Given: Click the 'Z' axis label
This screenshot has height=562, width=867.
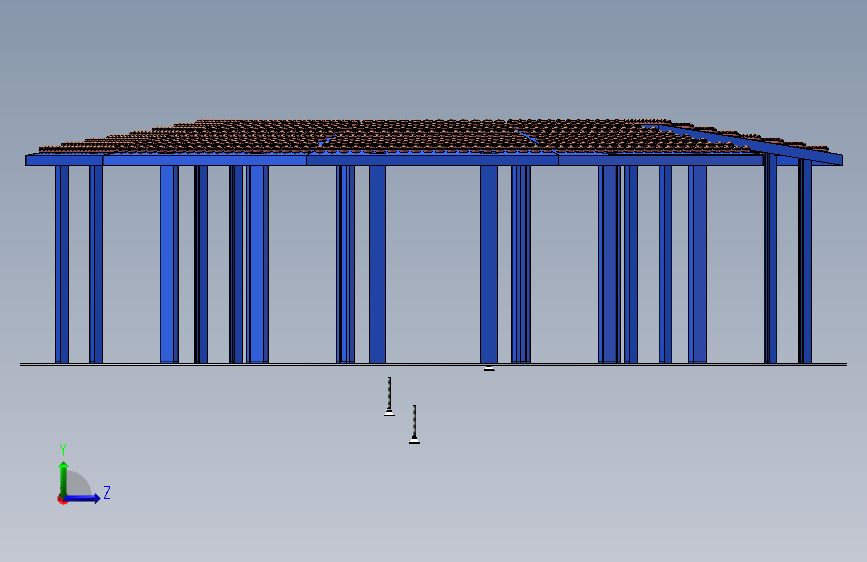Looking at the screenshot, I should tap(107, 492).
